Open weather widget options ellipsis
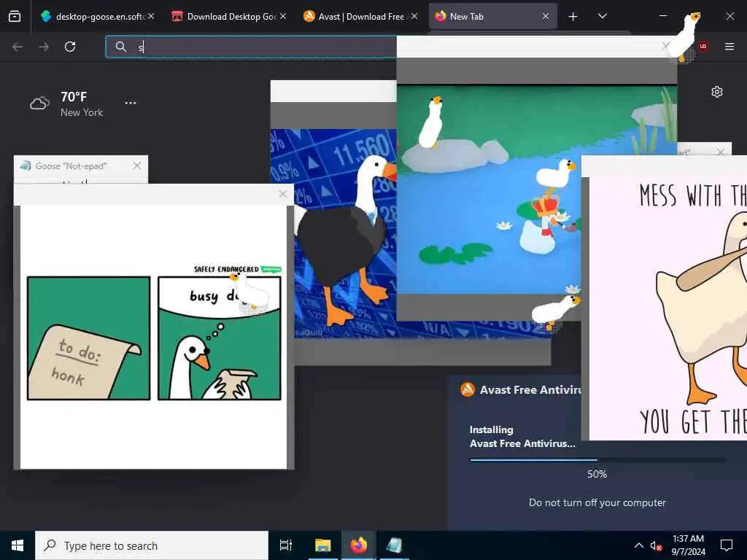Image resolution: width=747 pixels, height=560 pixels. [130, 103]
